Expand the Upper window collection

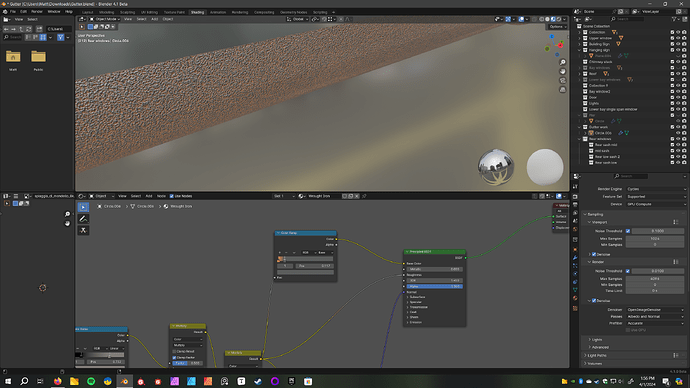pos(580,38)
